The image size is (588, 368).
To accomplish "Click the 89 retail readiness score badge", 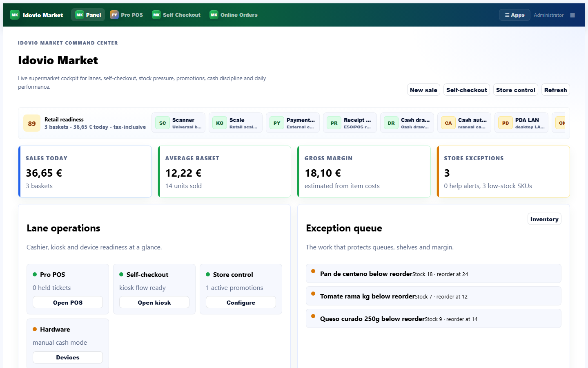I will 32,123.
